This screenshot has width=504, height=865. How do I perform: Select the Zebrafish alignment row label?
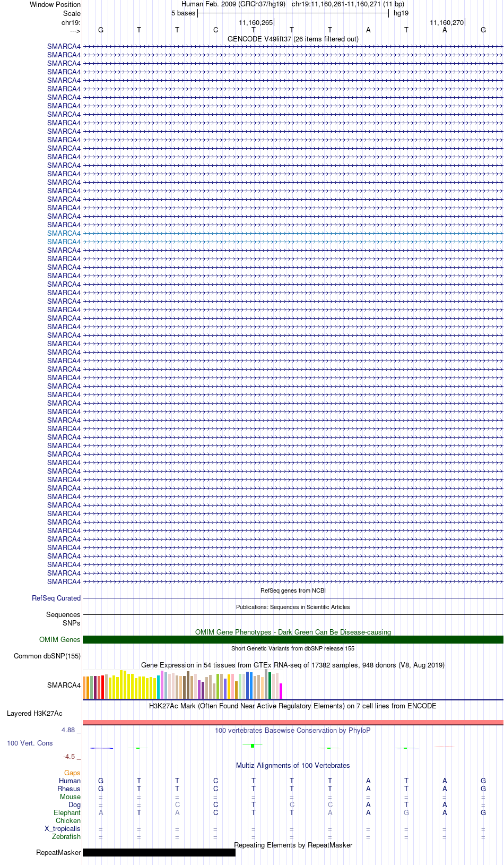point(66,836)
